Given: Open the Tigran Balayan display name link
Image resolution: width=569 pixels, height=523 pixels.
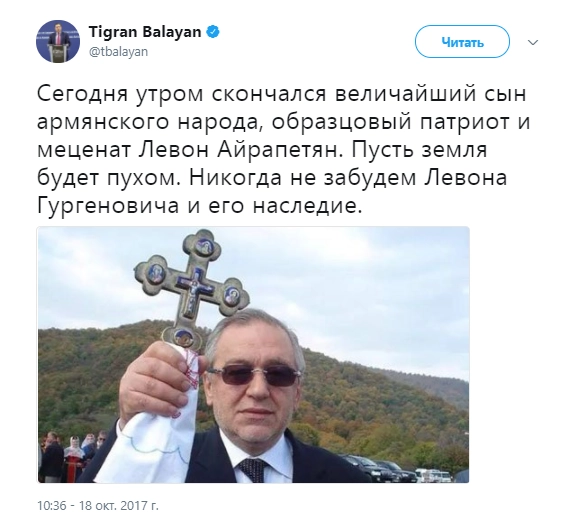Looking at the screenshot, I should click(x=144, y=32).
